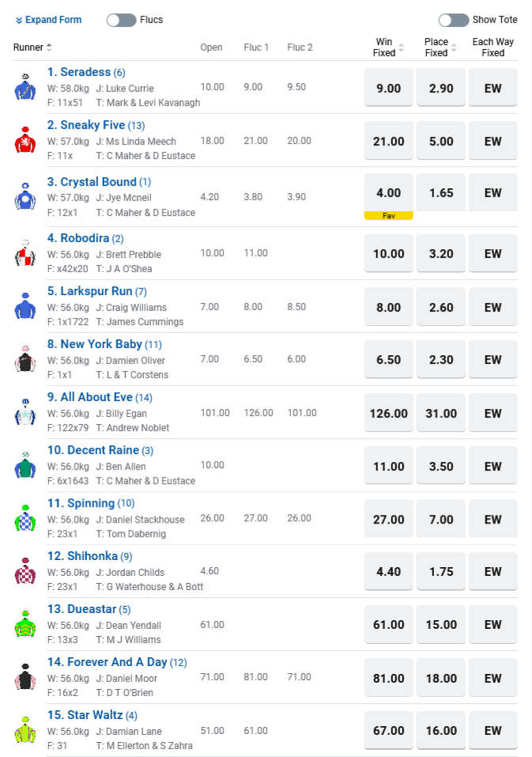Image resolution: width=532 pixels, height=757 pixels.
Task: Click Seradess jockey silks icon
Action: coord(25,87)
